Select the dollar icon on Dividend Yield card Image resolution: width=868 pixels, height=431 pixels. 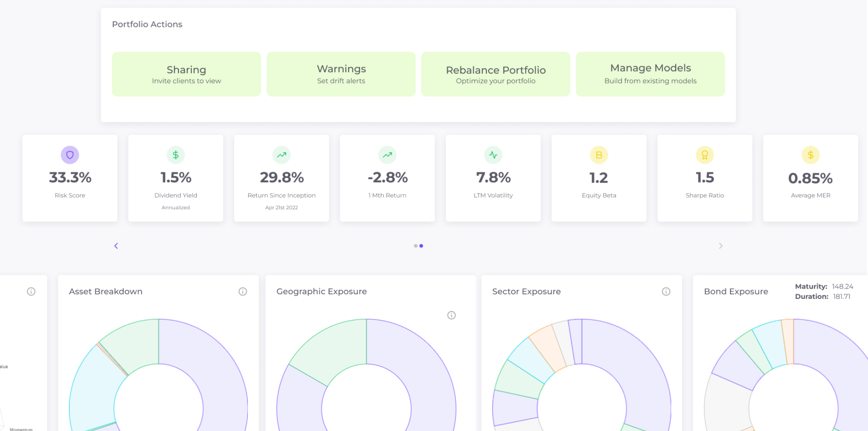[x=176, y=155]
